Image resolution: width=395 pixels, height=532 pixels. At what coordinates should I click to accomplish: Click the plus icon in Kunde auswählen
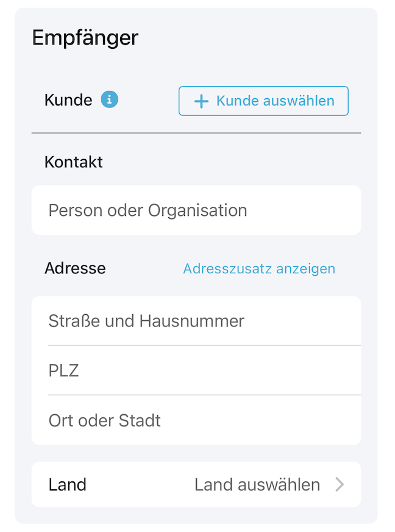point(201,101)
